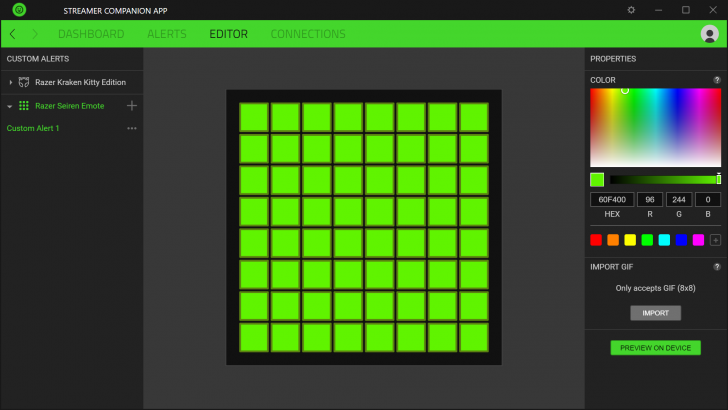728x410 pixels.
Task: Click the Seiren Emote grid icon
Action: [24, 106]
